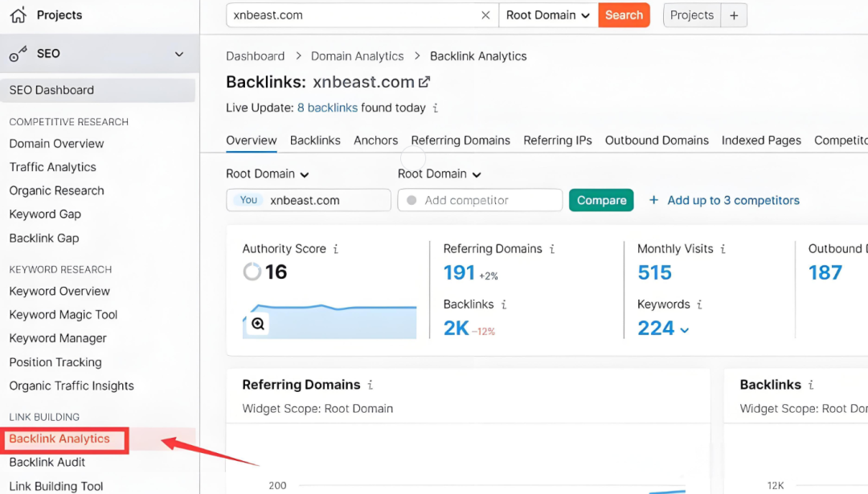Click the info icon beside the Backlinks metric
868x494 pixels.
point(504,304)
